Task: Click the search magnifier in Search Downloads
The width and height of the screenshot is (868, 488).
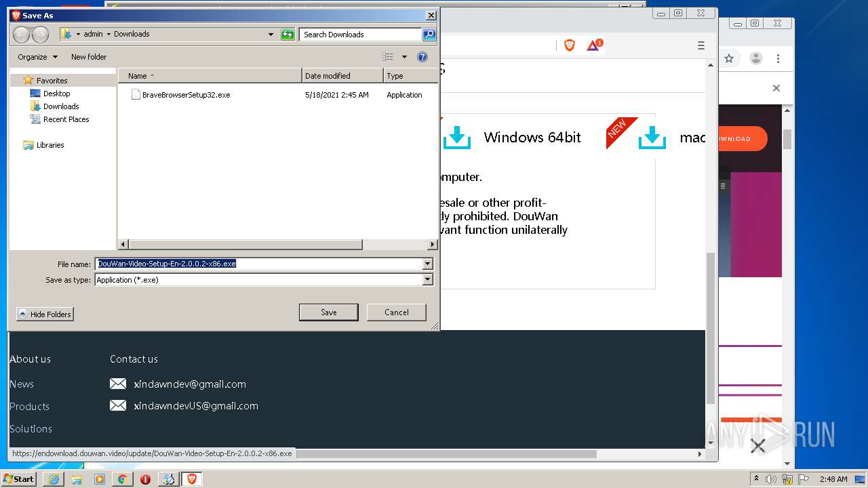Action: coord(429,34)
